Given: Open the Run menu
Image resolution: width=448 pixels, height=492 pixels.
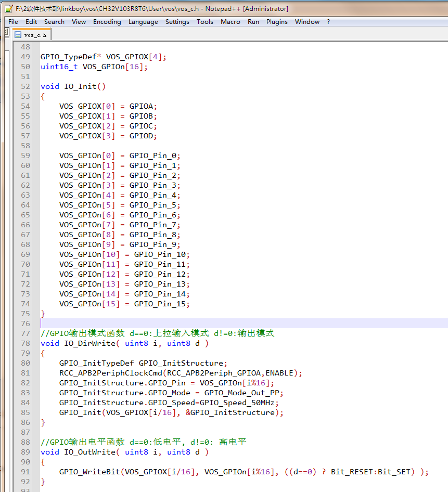Looking at the screenshot, I should click(x=253, y=22).
